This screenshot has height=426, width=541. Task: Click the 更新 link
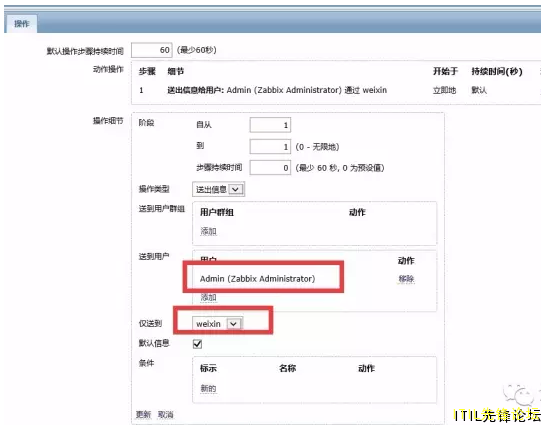point(144,414)
